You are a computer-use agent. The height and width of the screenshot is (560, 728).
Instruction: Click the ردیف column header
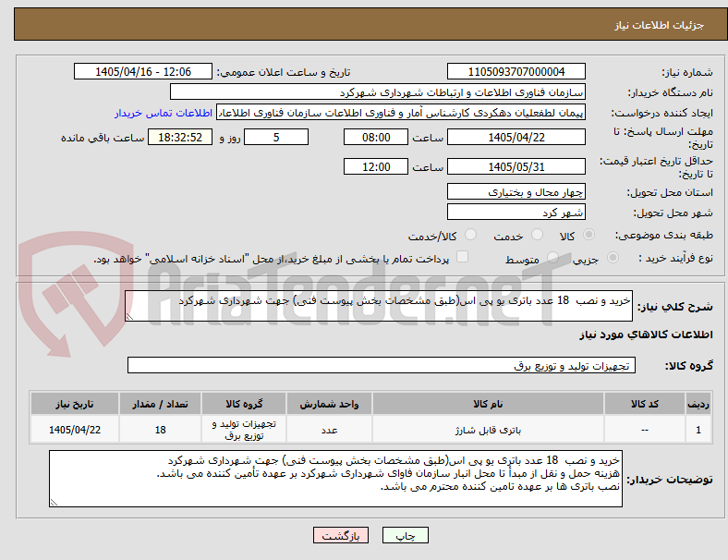(x=698, y=404)
